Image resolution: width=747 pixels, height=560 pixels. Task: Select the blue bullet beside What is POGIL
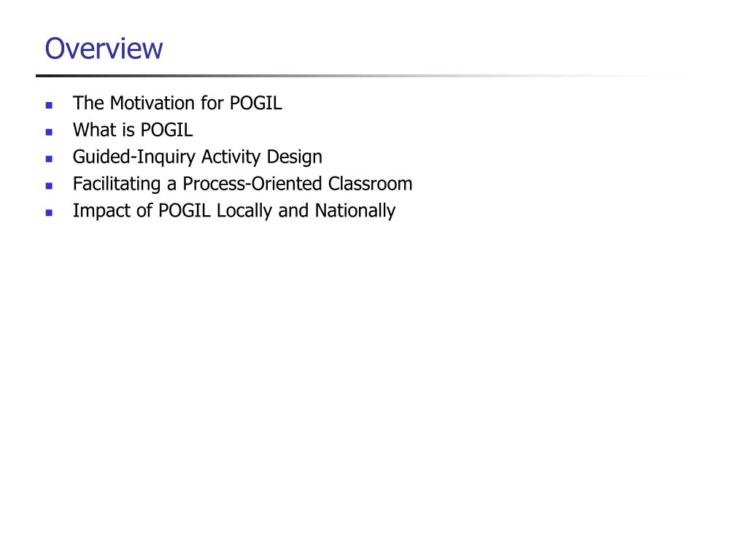click(49, 132)
